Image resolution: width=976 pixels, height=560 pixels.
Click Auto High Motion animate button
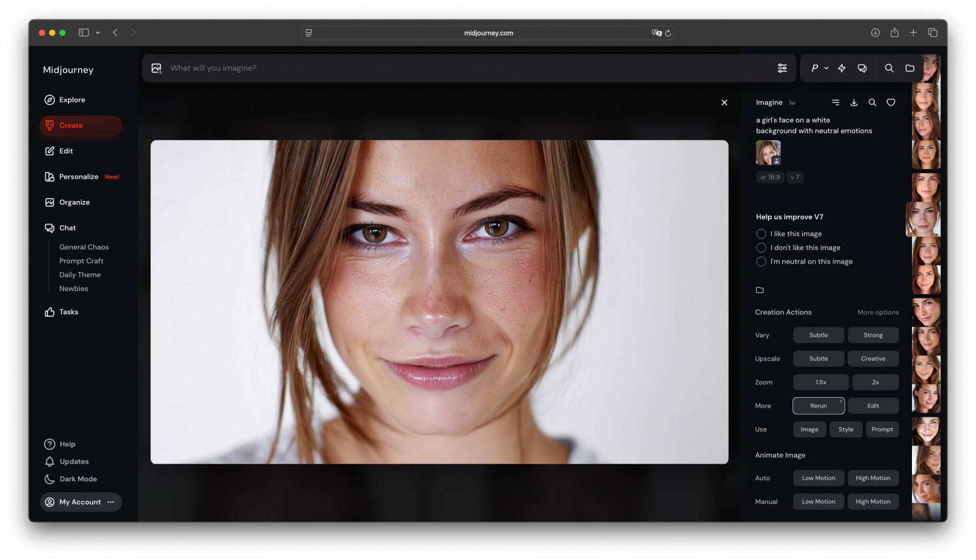click(873, 478)
